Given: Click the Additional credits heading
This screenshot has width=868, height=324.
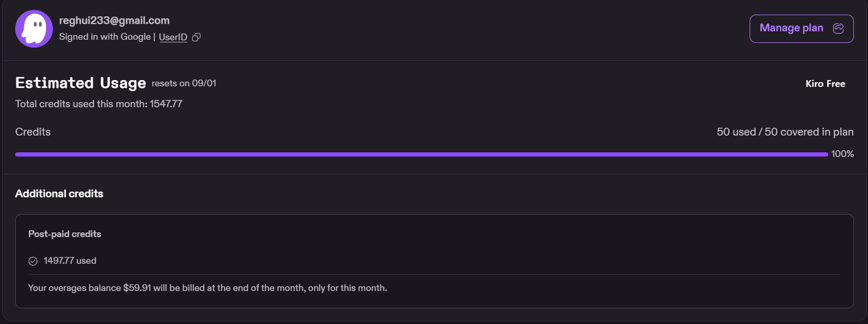Looking at the screenshot, I should click(x=59, y=194).
